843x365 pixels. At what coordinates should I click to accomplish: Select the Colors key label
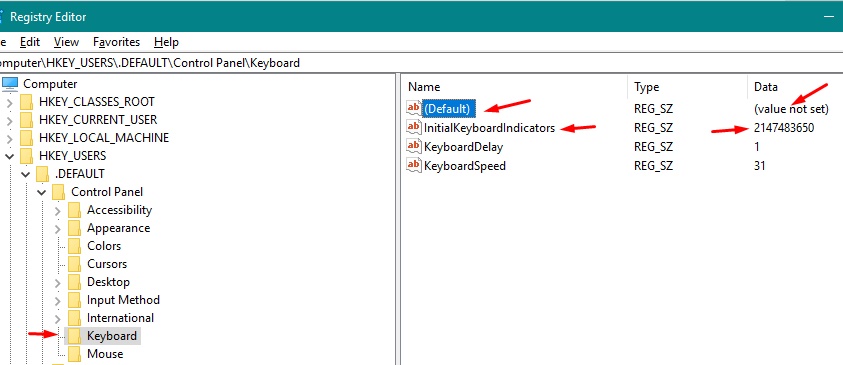[x=104, y=246]
